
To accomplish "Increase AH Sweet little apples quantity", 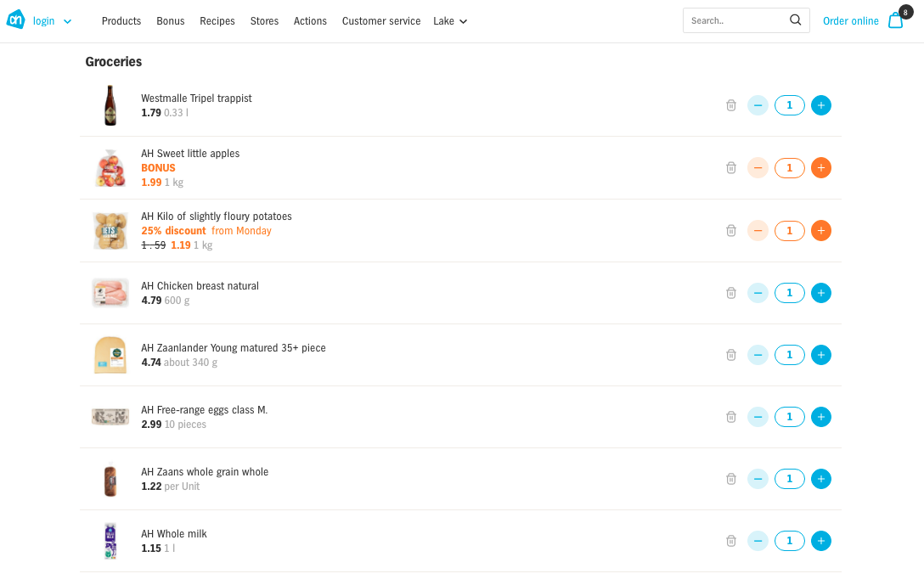I will (x=821, y=168).
